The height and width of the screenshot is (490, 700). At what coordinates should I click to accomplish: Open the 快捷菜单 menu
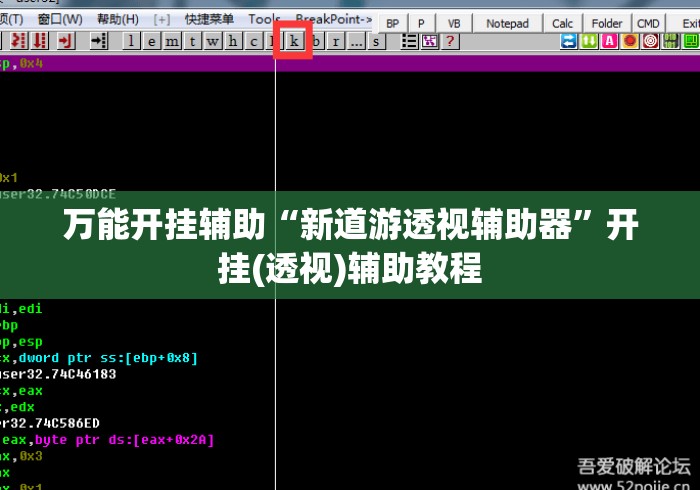click(209, 19)
